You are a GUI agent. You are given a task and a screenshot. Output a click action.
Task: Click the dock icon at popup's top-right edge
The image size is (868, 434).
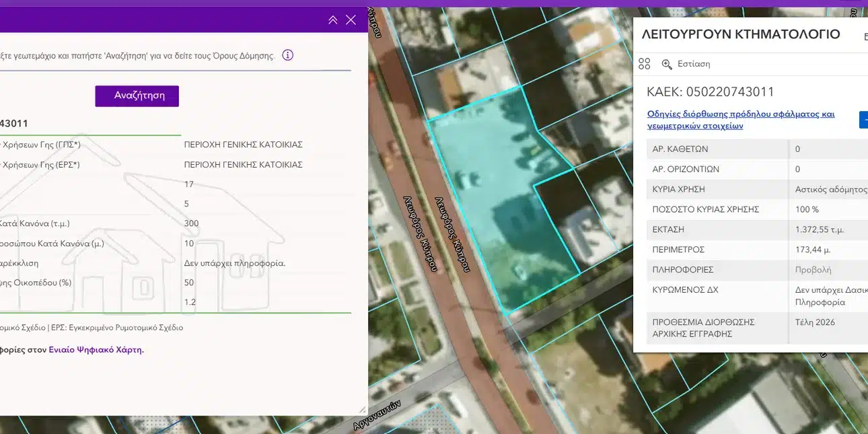coord(865,37)
